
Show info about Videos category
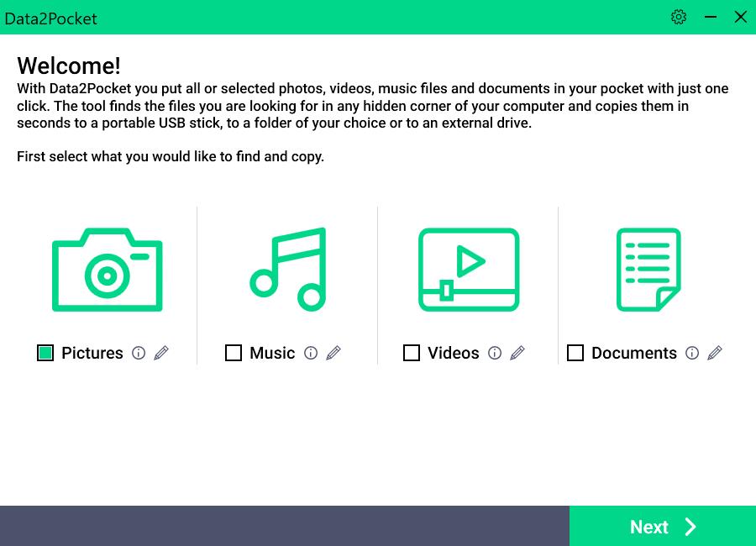point(495,354)
